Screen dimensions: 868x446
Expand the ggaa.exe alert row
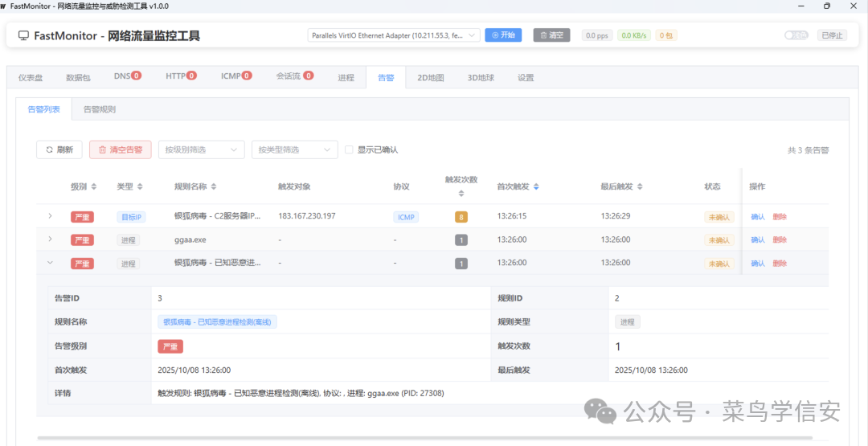(x=50, y=239)
